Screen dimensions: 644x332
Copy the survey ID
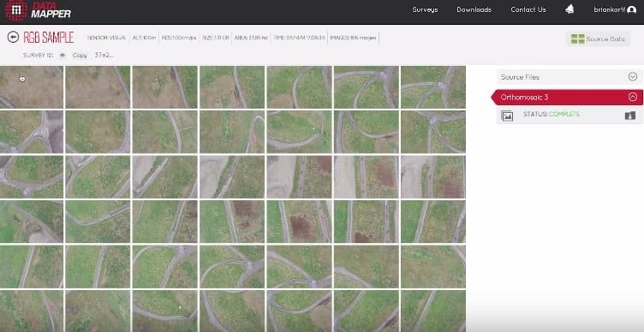click(80, 55)
